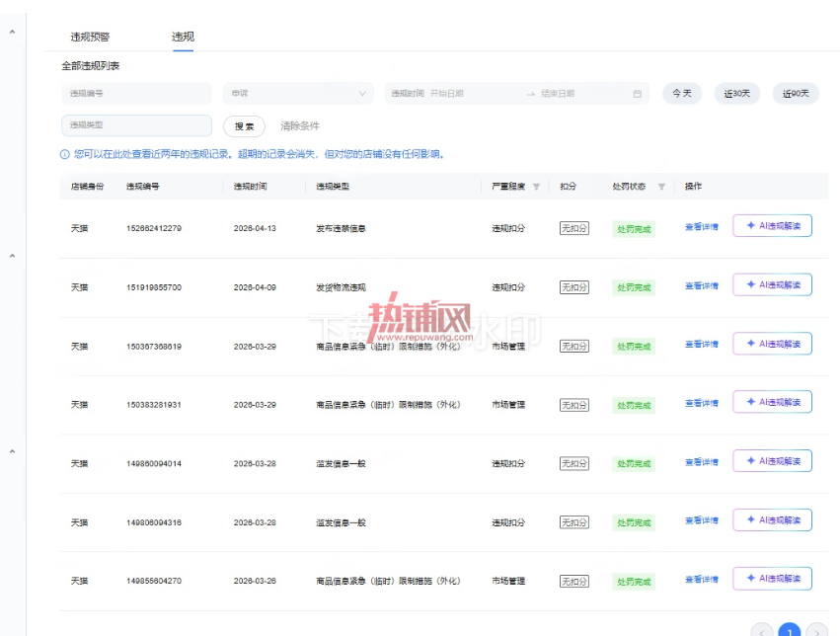The height and width of the screenshot is (636, 840).
Task: Click the filter icon beside 严重程度 column
Action: (x=536, y=187)
